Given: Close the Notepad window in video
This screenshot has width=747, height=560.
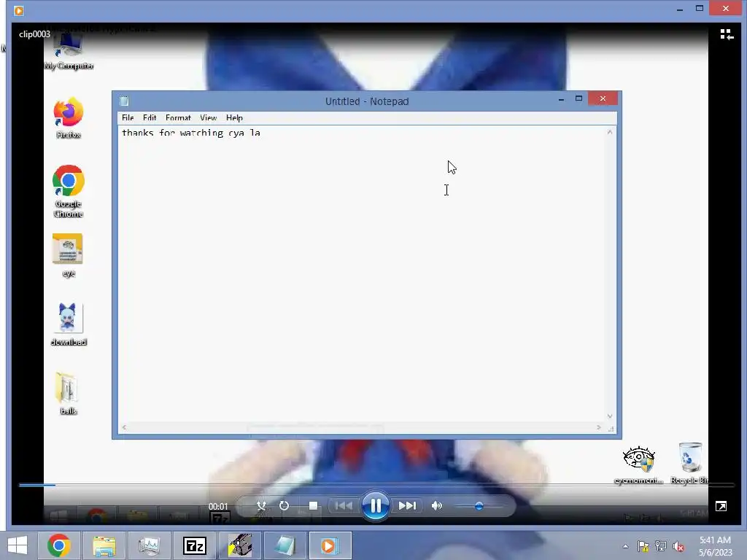Looking at the screenshot, I should point(603,98).
